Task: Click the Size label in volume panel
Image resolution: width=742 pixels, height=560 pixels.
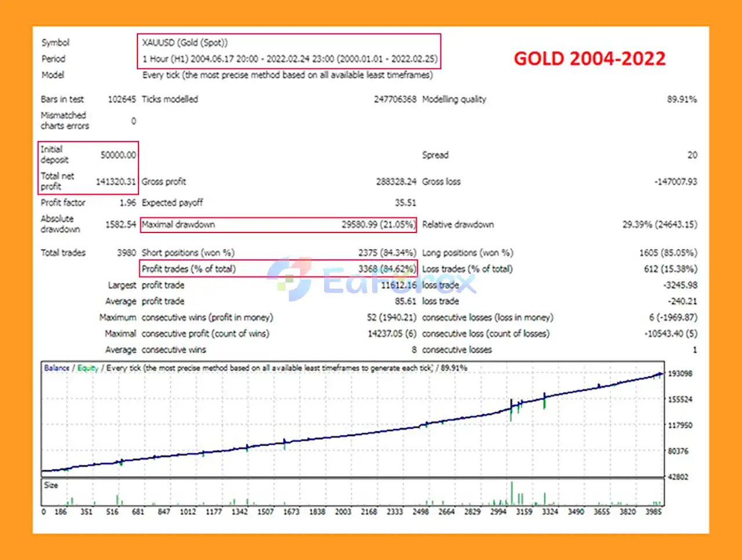Action: 51,485
